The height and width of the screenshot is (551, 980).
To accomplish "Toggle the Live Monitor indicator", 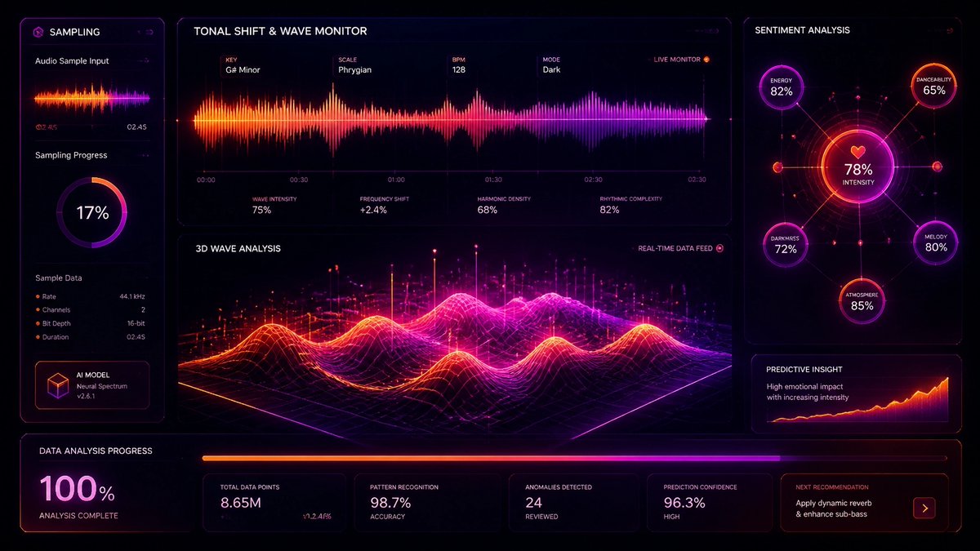I will pos(706,60).
